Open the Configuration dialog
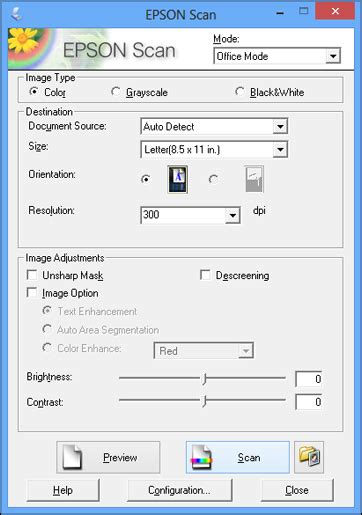The height and width of the screenshot is (515, 362). tap(180, 490)
